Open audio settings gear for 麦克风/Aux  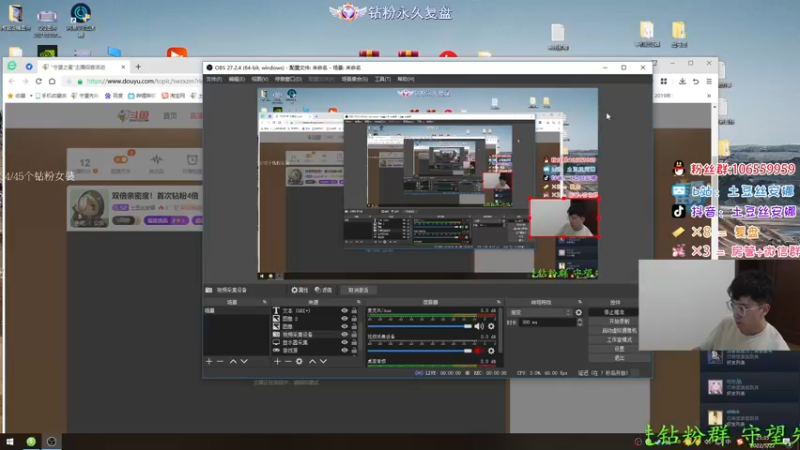491,326
